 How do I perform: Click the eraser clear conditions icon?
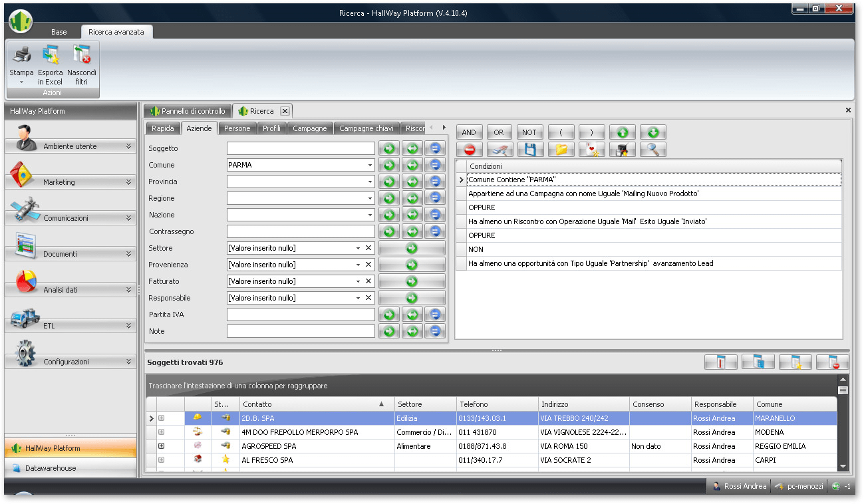pyautogui.click(x=500, y=150)
